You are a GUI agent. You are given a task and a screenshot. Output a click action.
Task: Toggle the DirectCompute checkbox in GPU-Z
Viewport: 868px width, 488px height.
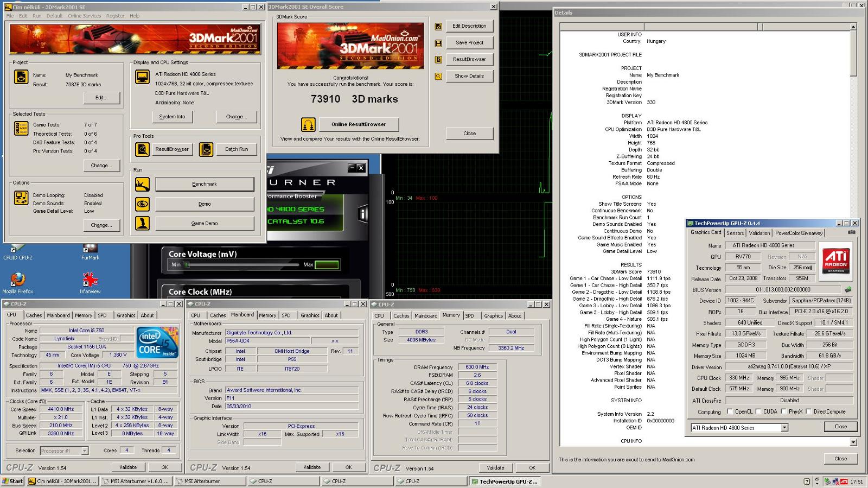coord(808,411)
